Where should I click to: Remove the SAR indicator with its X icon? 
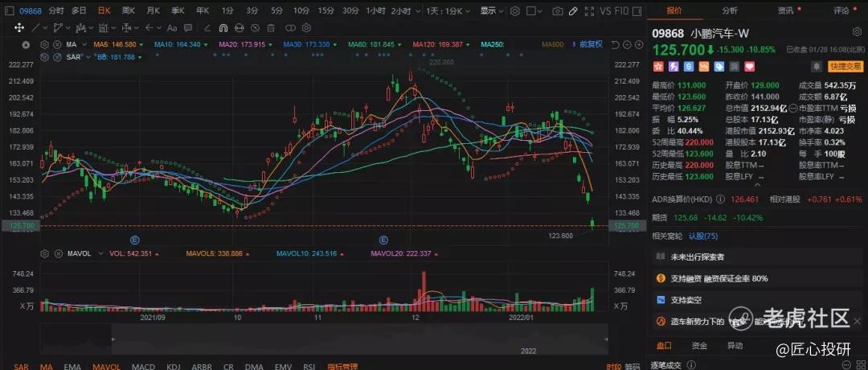point(56,56)
